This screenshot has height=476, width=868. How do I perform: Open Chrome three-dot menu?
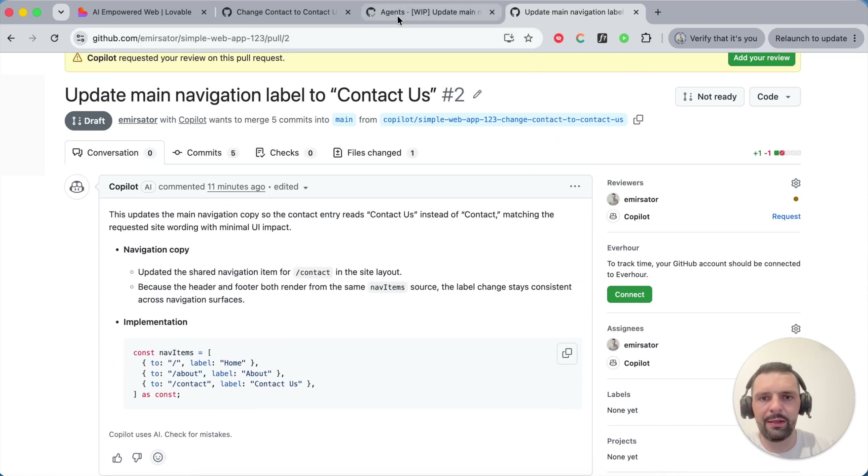[855, 38]
